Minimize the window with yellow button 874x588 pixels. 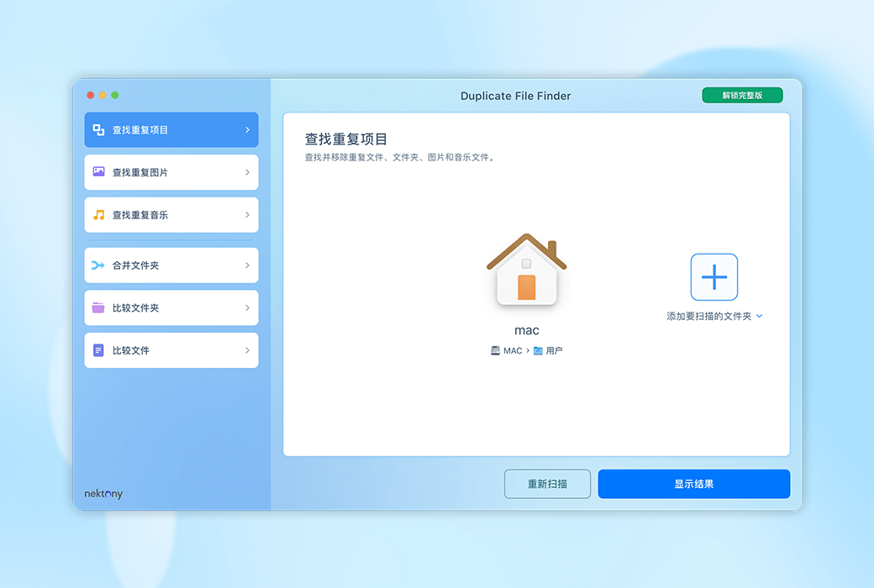(x=103, y=95)
